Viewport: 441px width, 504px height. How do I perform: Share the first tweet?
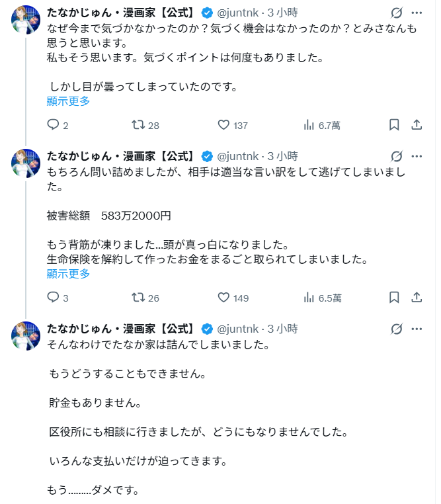[x=417, y=125]
